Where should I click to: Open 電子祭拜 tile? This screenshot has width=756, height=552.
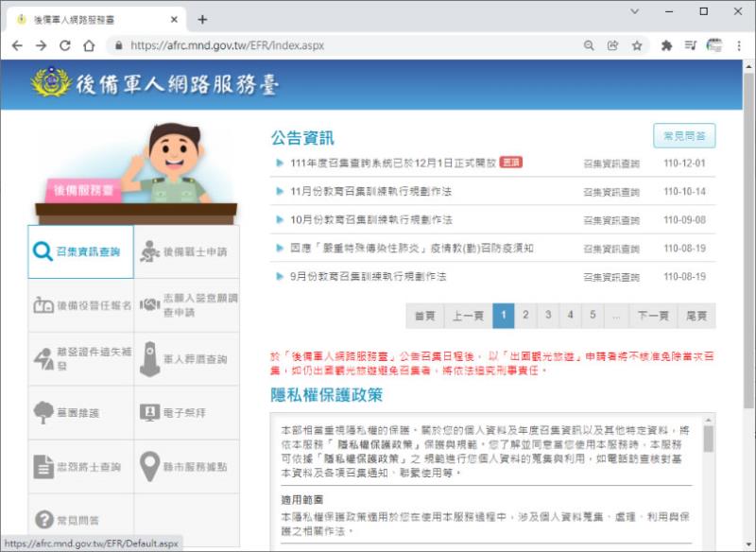[x=186, y=413]
